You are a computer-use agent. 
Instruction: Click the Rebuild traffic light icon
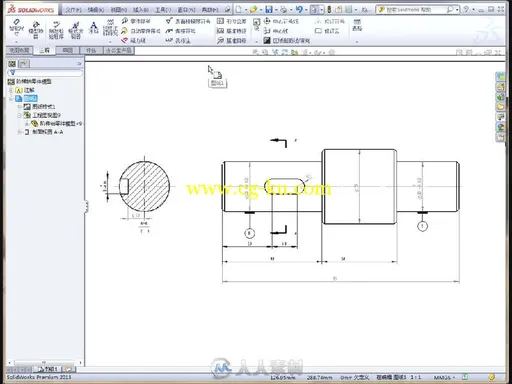pyautogui.click(x=329, y=10)
